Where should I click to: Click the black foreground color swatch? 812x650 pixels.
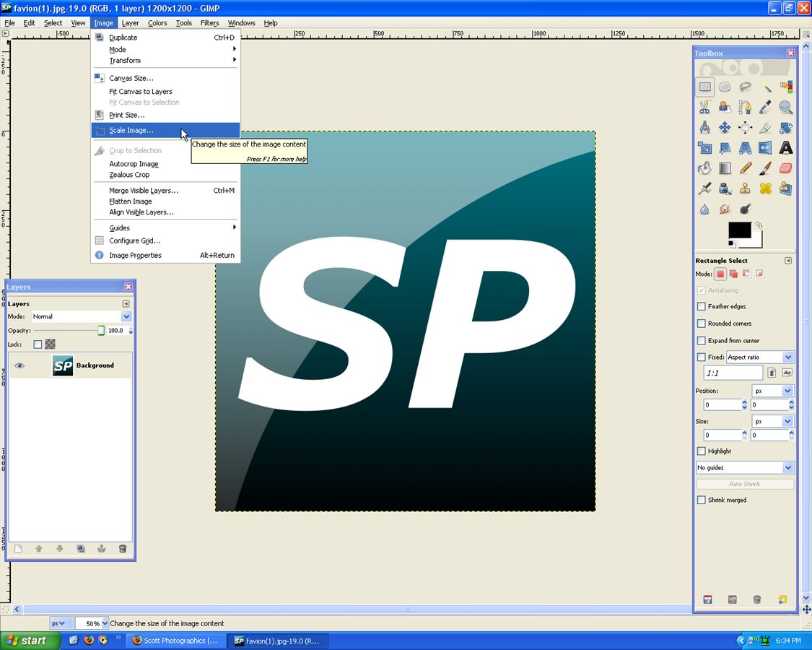click(739, 230)
